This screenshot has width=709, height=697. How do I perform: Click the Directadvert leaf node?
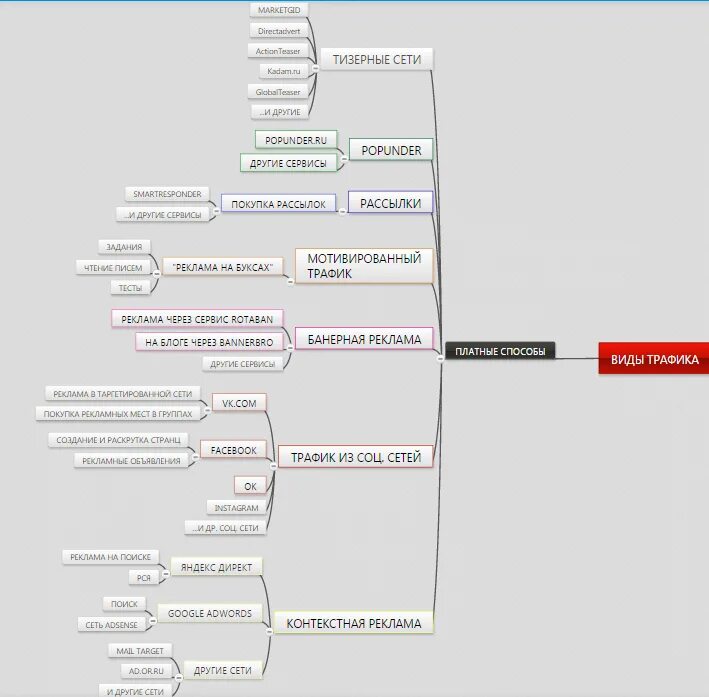click(x=279, y=31)
